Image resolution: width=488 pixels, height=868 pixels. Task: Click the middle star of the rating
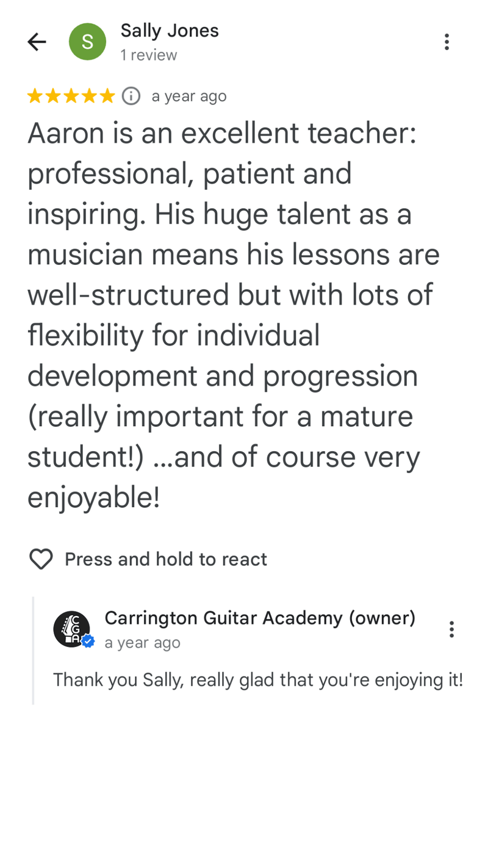tap(71, 95)
